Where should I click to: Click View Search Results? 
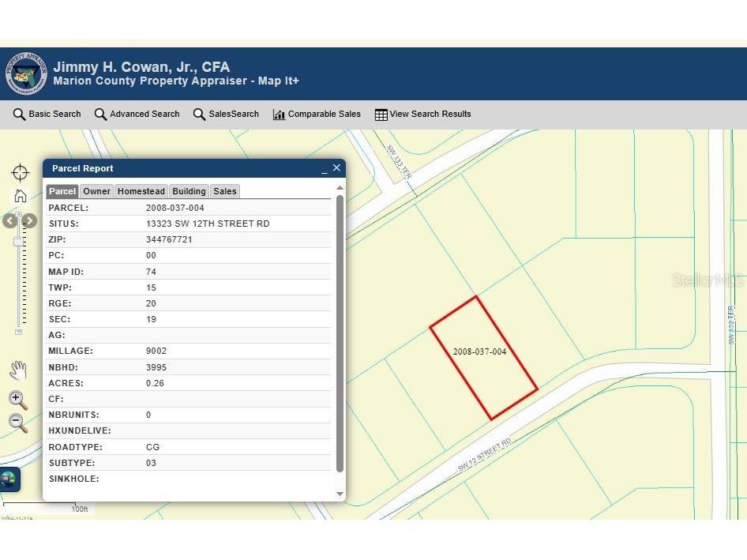pyautogui.click(x=422, y=115)
